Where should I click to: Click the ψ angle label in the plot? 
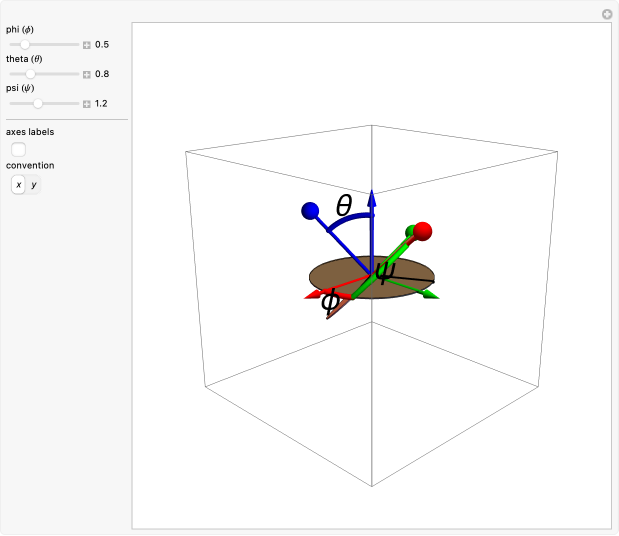(385, 270)
